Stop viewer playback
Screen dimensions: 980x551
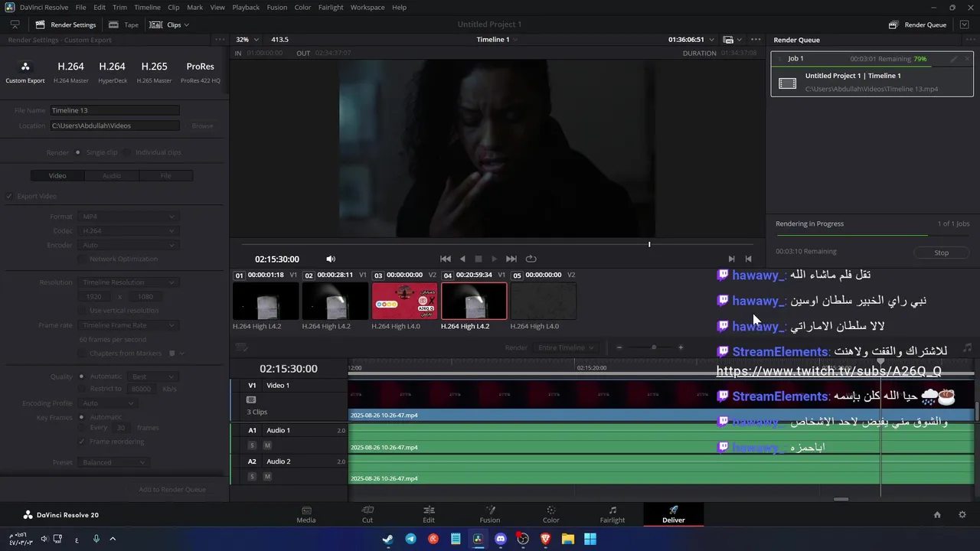479,259
